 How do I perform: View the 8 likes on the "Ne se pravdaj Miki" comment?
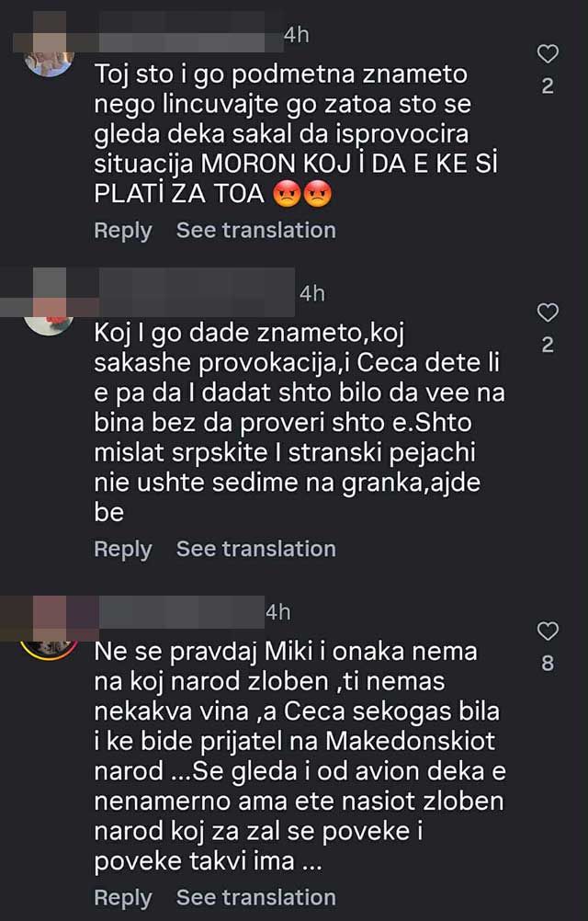(548, 663)
